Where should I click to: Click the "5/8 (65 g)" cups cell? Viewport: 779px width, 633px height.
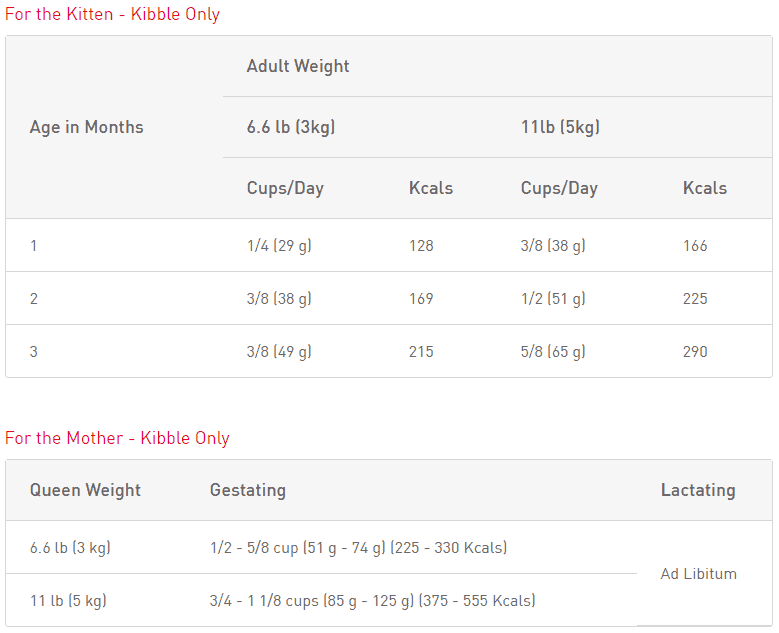553,351
